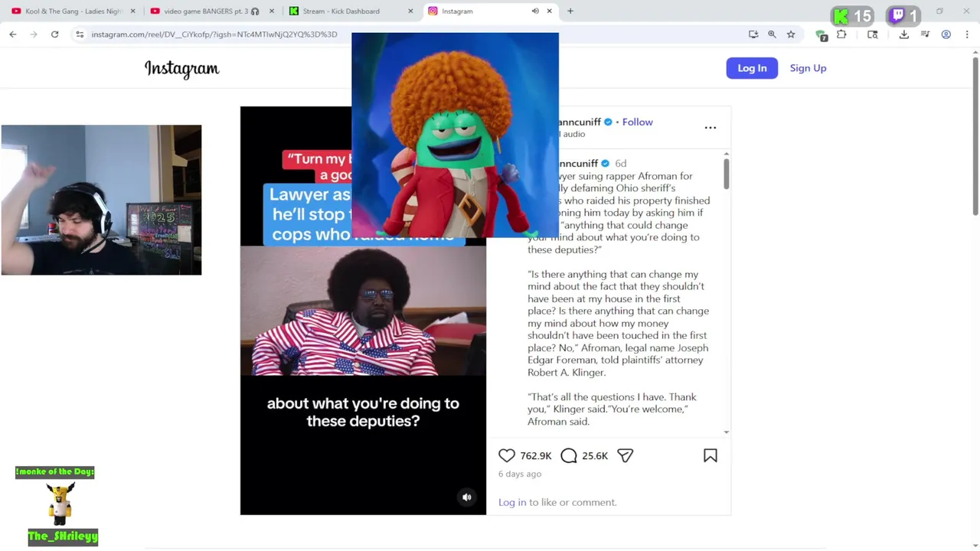Reload the Instagram page
Screen dimensions: 980x551
pos(54,34)
